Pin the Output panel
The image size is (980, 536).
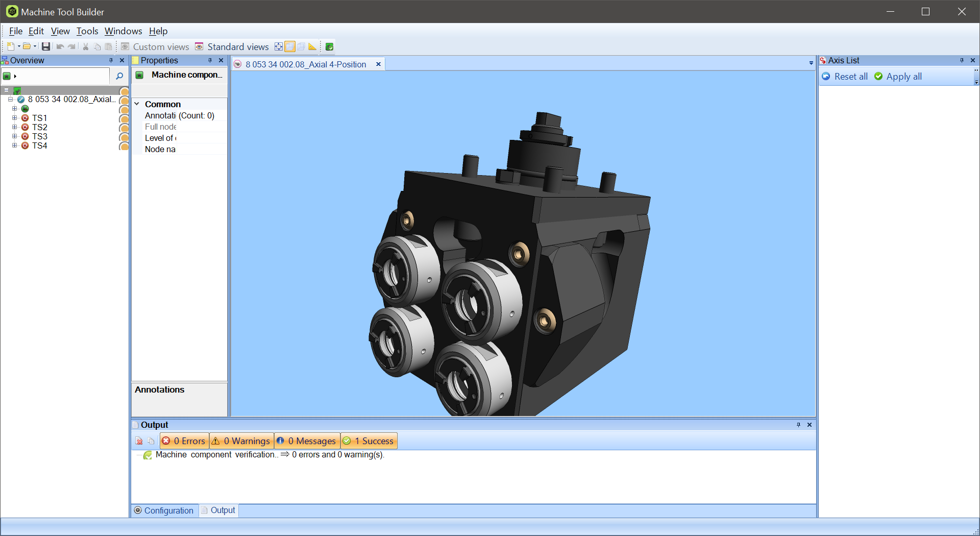[x=798, y=425]
